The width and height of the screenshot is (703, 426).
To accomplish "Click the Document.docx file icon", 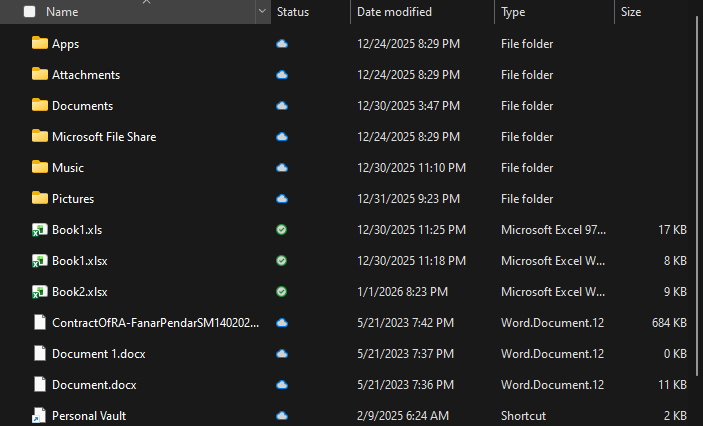I will coord(40,384).
